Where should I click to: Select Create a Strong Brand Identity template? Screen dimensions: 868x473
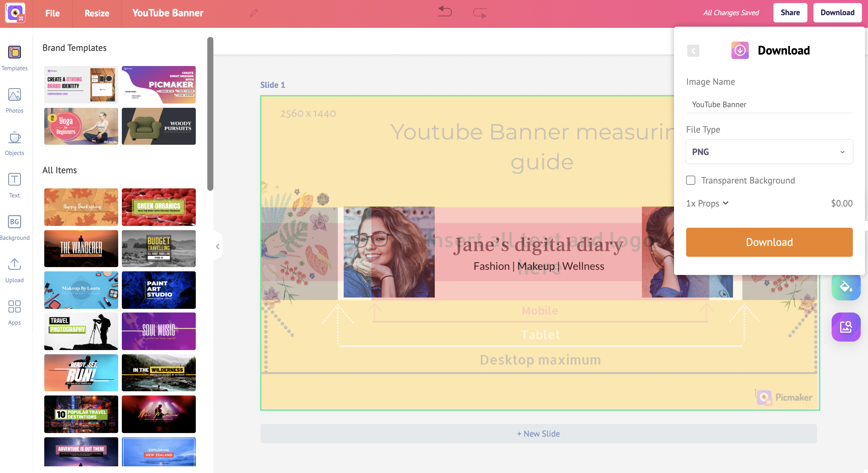click(81, 84)
